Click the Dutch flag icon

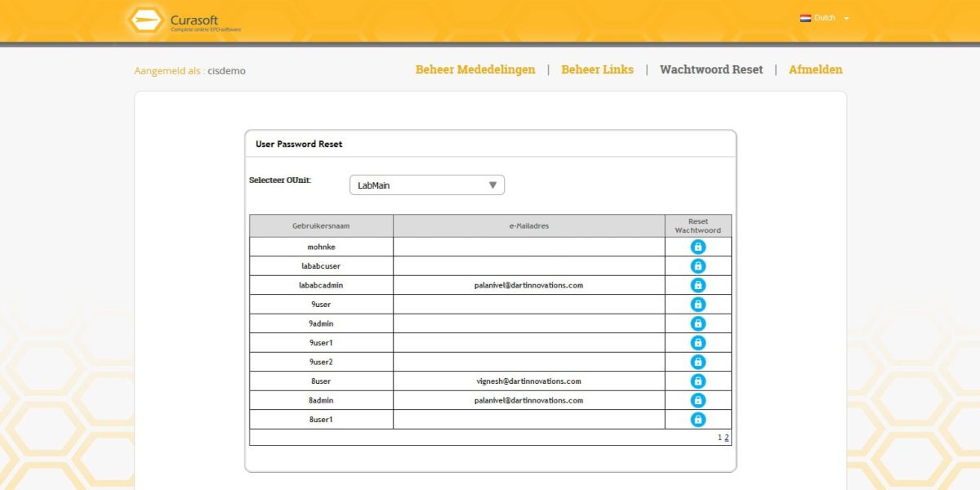pos(804,16)
